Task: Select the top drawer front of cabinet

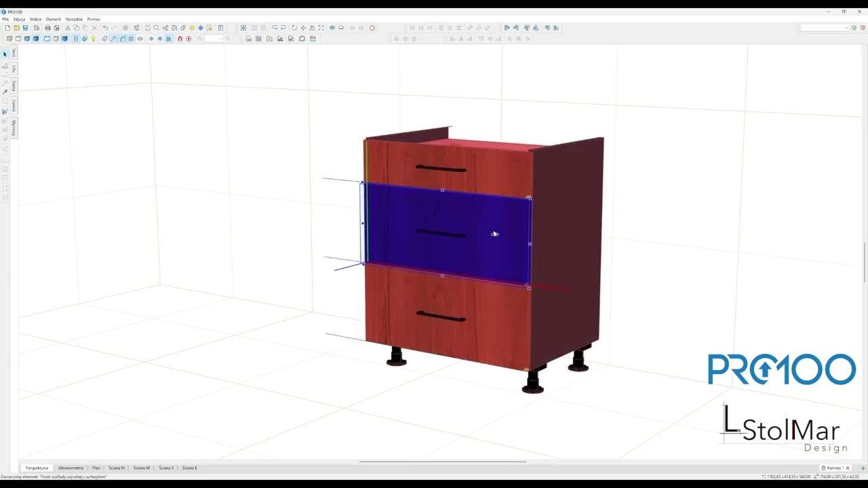Action: pos(449,168)
